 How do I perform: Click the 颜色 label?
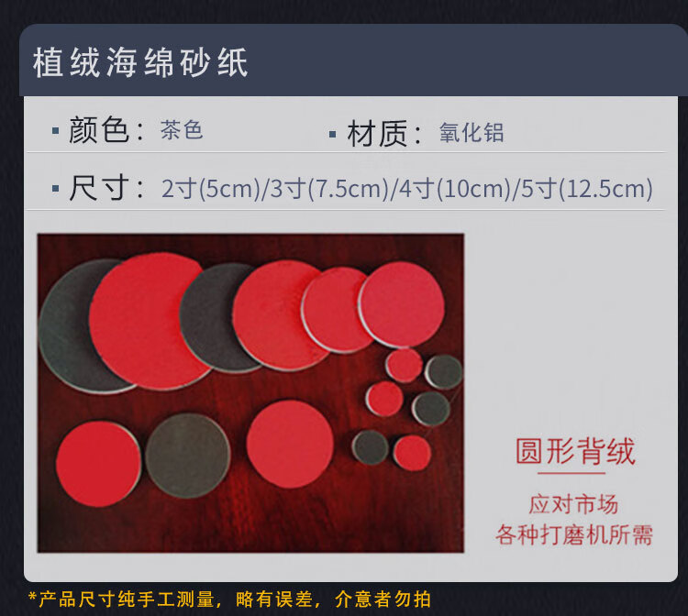[99, 130]
